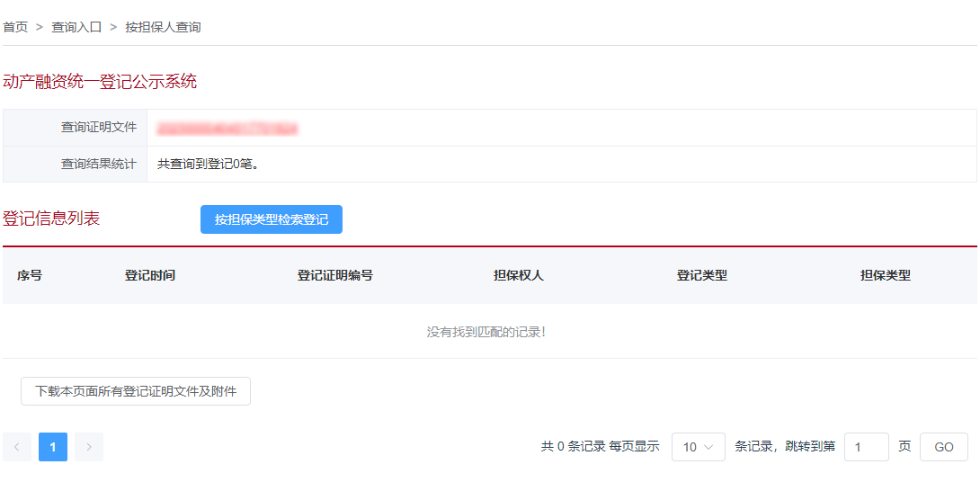
Task: Go to previous page arrow
Action: point(17,447)
